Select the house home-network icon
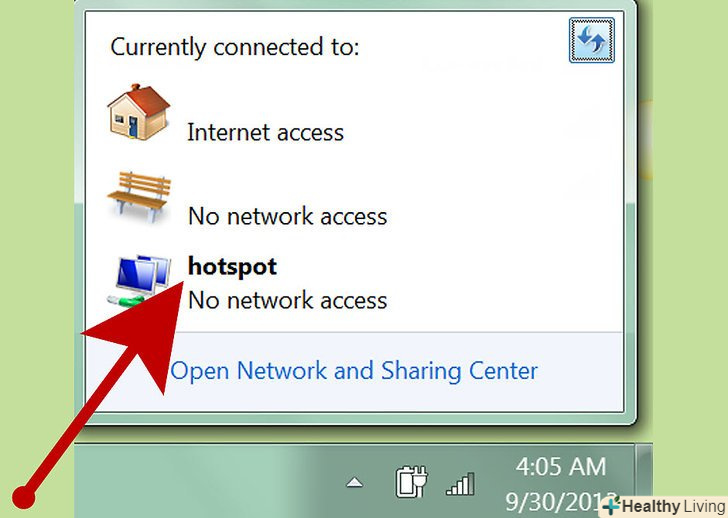 (x=138, y=112)
